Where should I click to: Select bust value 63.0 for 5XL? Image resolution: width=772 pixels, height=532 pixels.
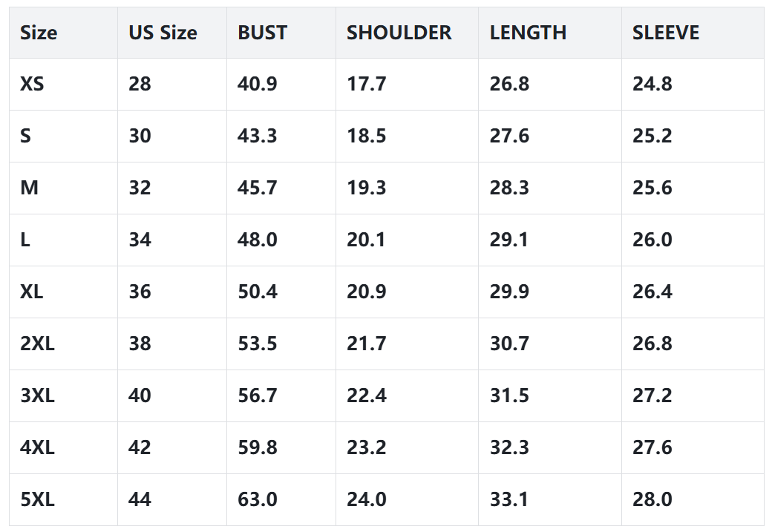pyautogui.click(x=257, y=499)
